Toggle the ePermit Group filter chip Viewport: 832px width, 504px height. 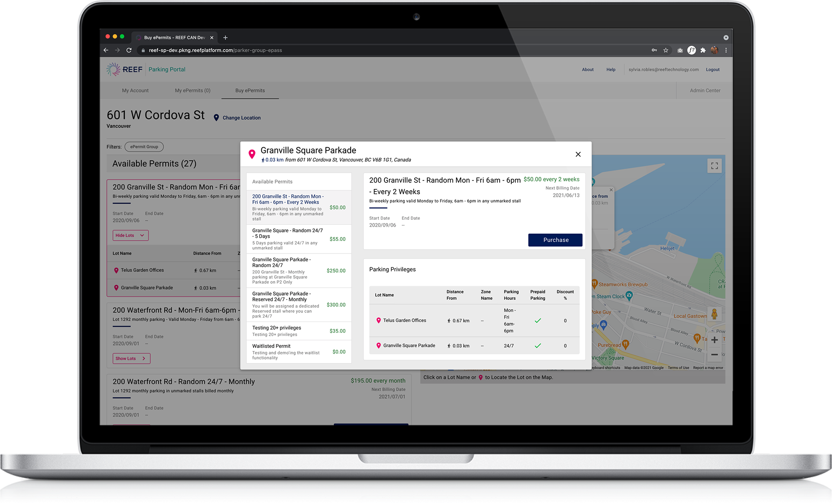pyautogui.click(x=144, y=147)
